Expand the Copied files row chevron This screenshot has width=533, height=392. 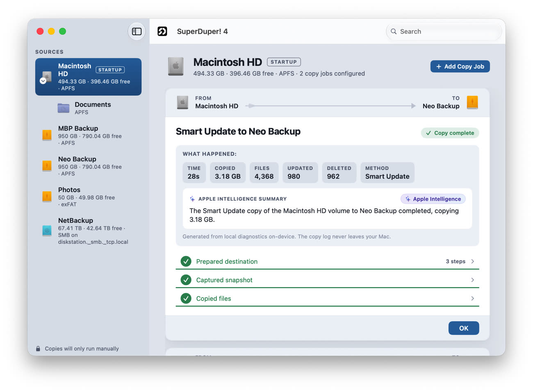pyautogui.click(x=473, y=298)
